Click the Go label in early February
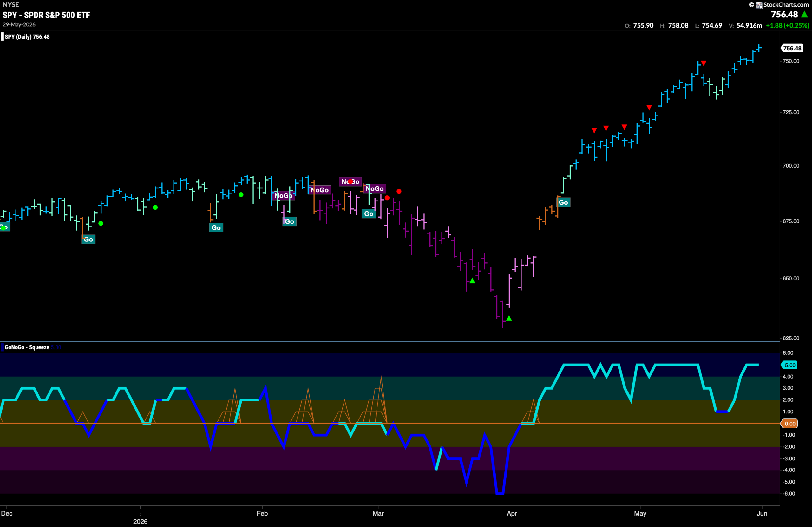Screen dimensions: 812x527 [x=289, y=221]
